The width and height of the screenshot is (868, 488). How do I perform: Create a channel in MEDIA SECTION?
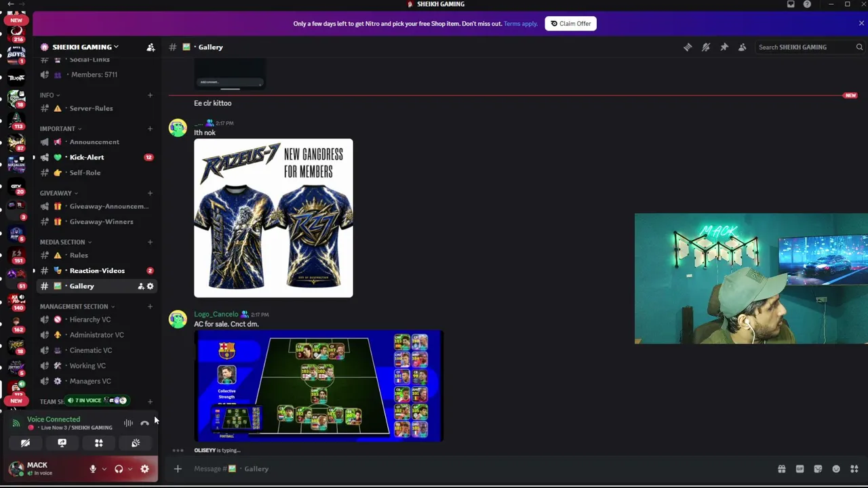pyautogui.click(x=150, y=242)
